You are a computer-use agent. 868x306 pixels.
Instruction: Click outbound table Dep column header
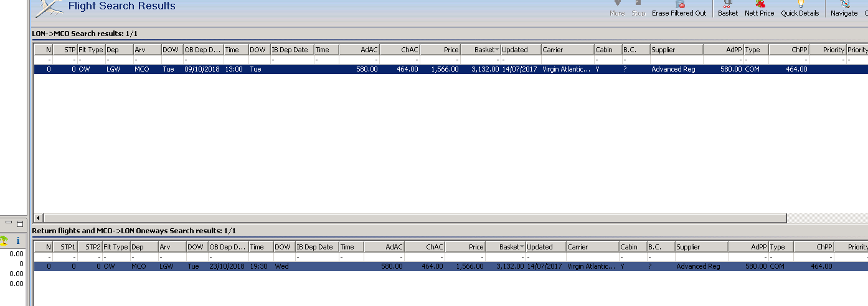[119, 50]
